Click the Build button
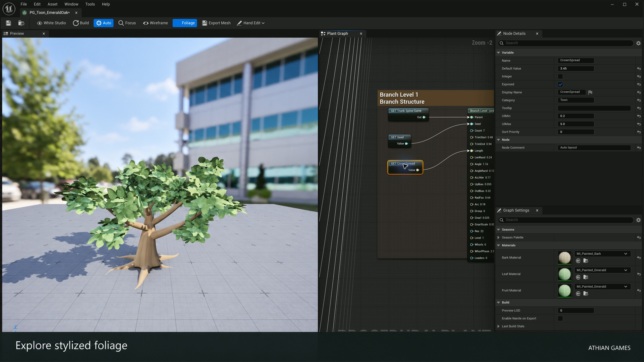The width and height of the screenshot is (644, 362). tap(81, 23)
